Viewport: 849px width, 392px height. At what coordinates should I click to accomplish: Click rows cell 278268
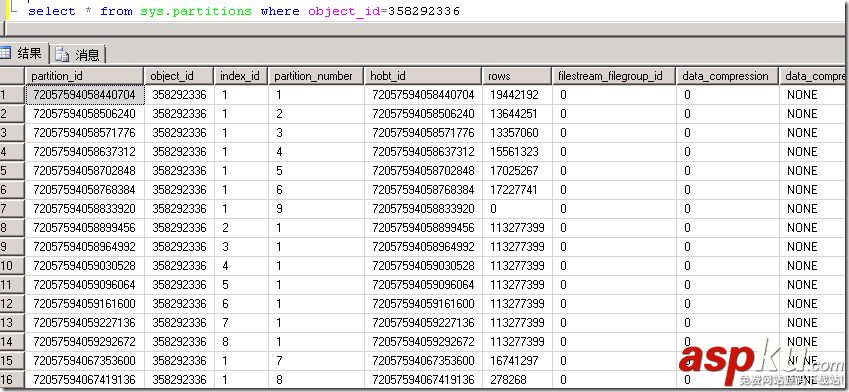[517, 380]
